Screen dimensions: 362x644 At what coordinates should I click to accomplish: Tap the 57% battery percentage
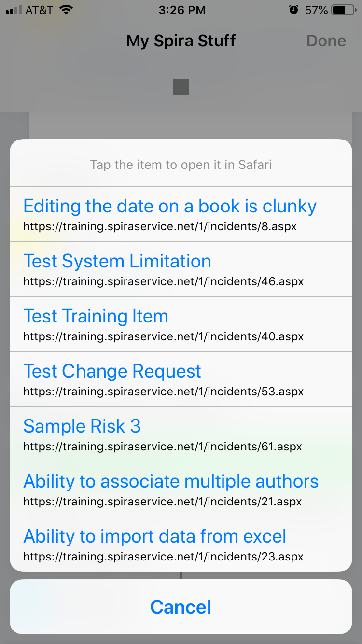pyautogui.click(x=317, y=10)
